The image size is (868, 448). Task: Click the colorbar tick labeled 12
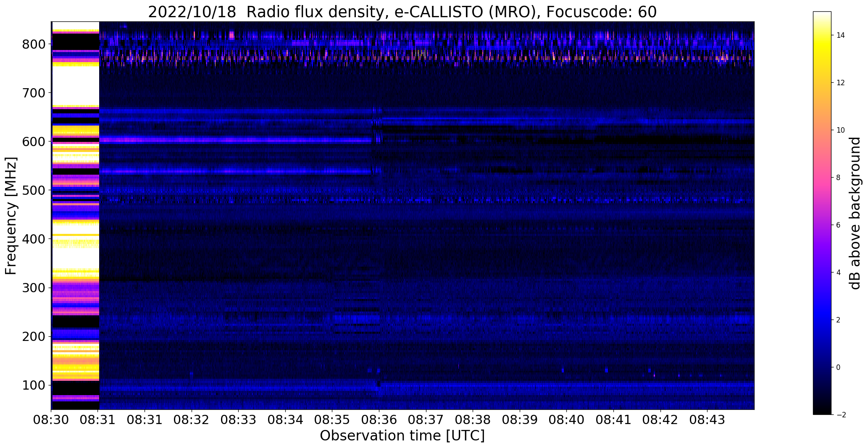(x=841, y=83)
